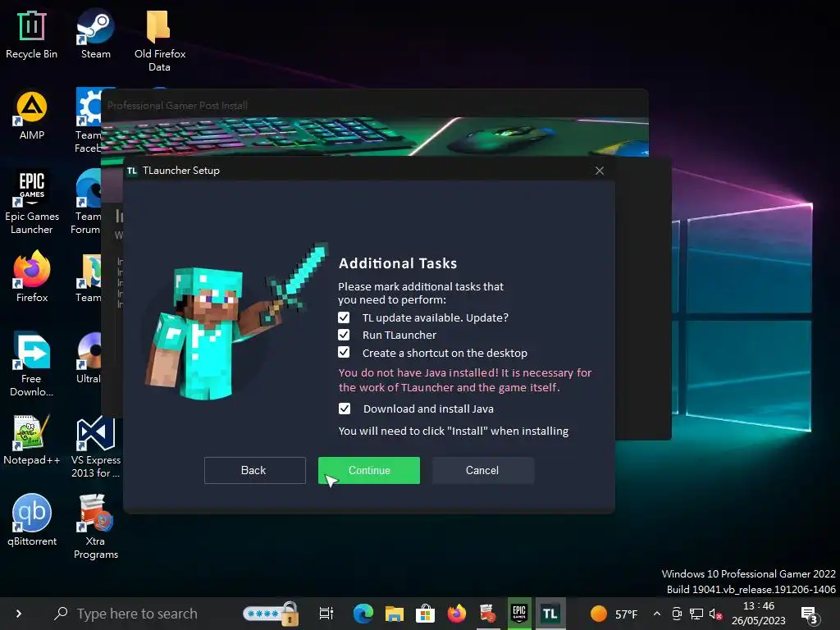
Task: Open the installer box taskbar icon
Action: pyautogui.click(x=487, y=614)
